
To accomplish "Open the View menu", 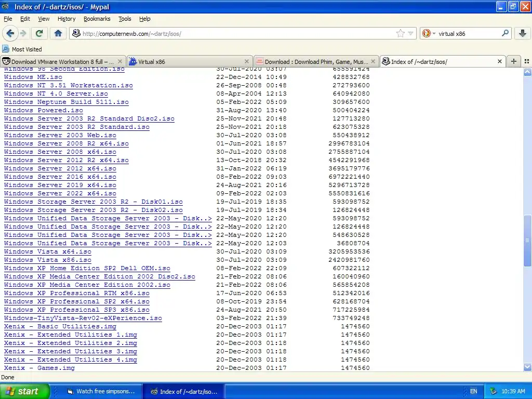I will (x=44, y=19).
